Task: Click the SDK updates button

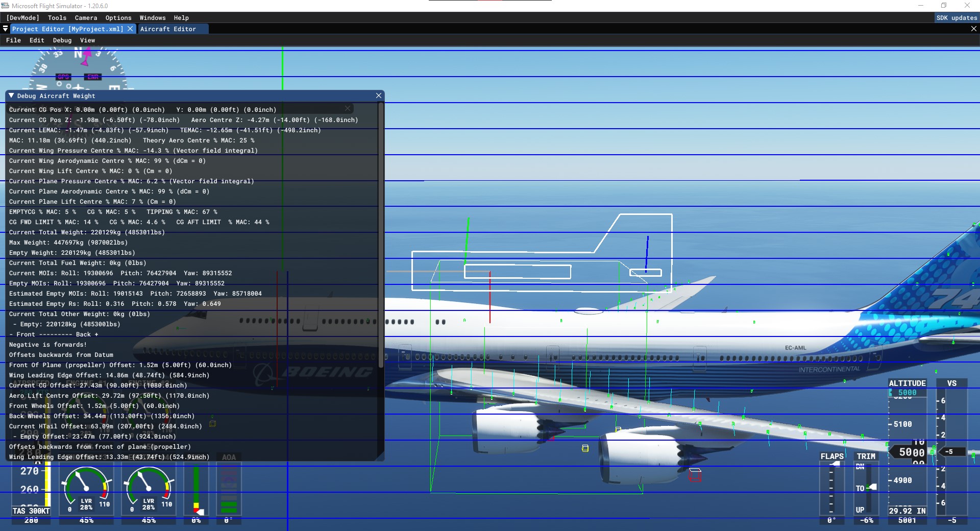Action: click(957, 18)
